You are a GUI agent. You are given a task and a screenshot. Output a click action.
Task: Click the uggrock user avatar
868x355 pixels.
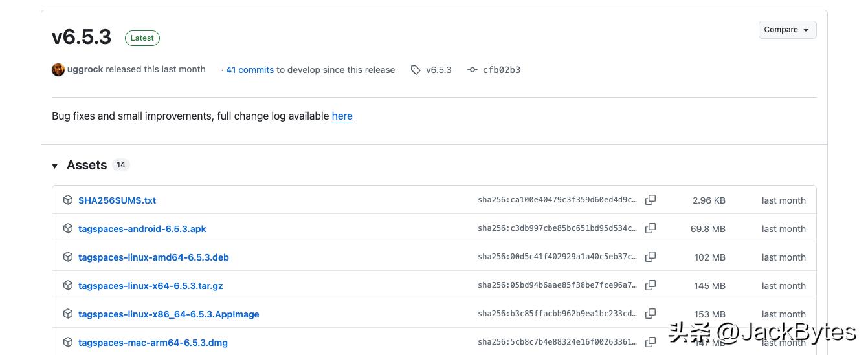[58, 70]
